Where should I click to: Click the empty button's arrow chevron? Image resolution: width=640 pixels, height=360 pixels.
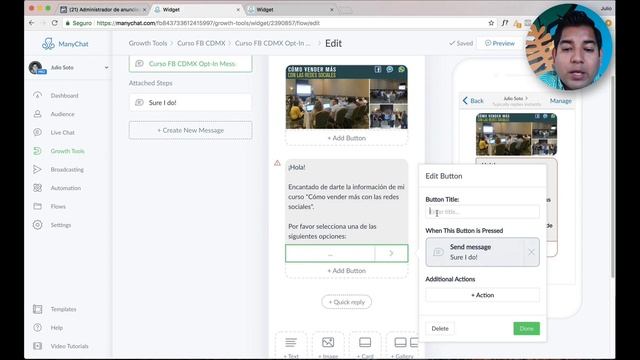pos(391,253)
